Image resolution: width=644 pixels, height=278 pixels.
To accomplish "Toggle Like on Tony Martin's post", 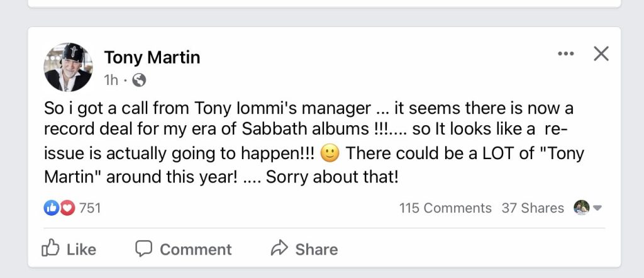I will (69, 249).
